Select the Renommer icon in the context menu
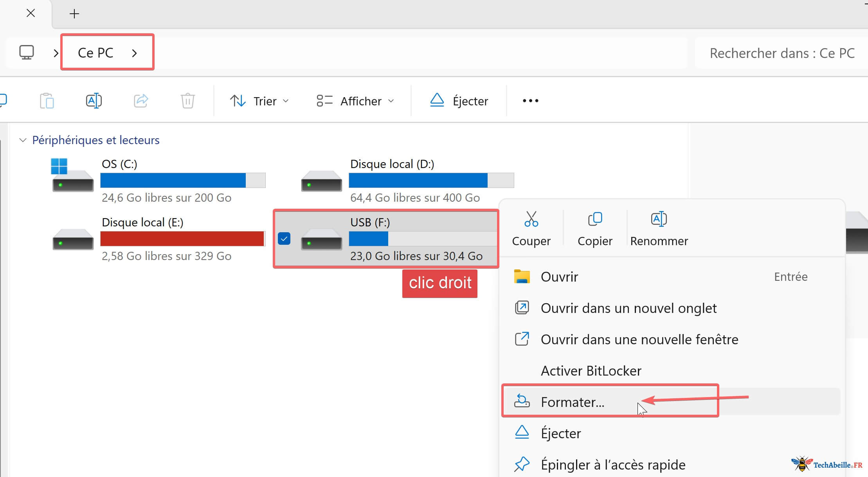Image resolution: width=868 pixels, height=477 pixels. click(659, 219)
